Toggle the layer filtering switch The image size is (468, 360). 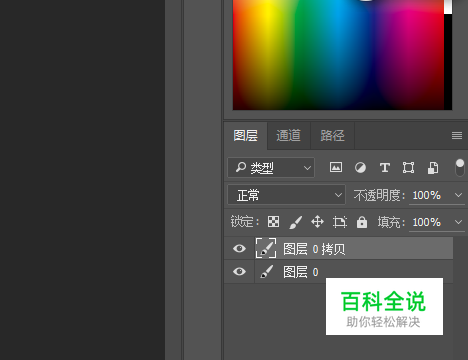pyautogui.click(x=460, y=167)
